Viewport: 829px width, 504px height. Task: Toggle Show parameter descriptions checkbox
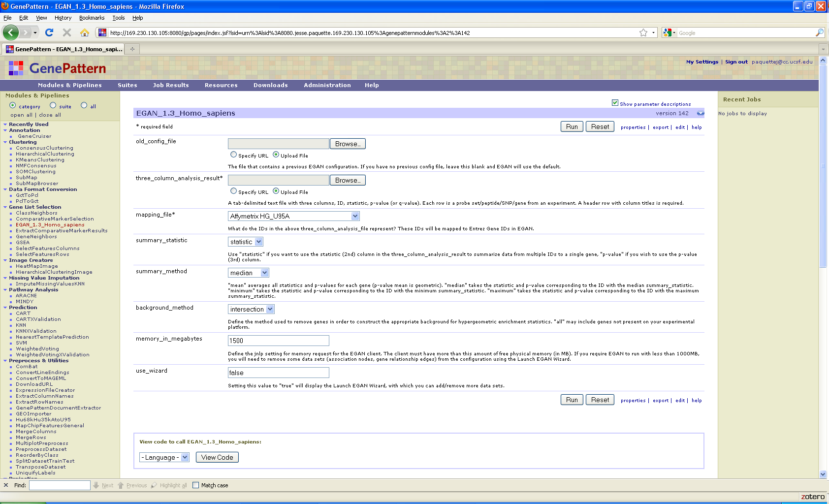[x=615, y=102]
